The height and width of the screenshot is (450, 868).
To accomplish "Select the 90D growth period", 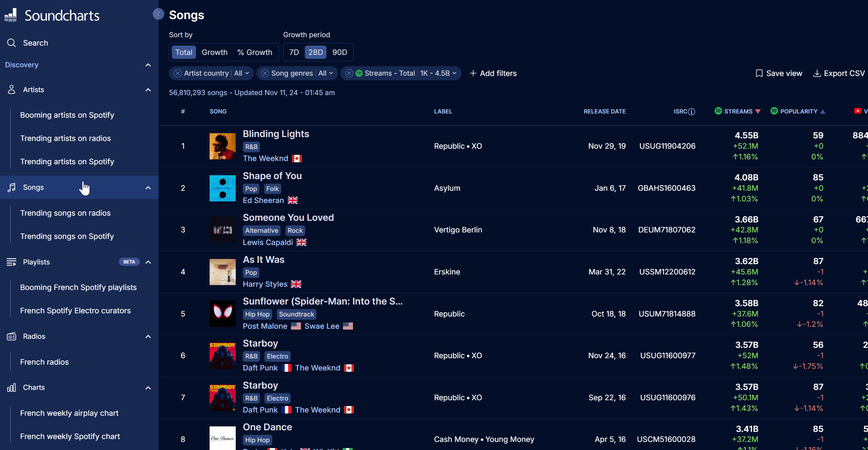I will tap(339, 52).
